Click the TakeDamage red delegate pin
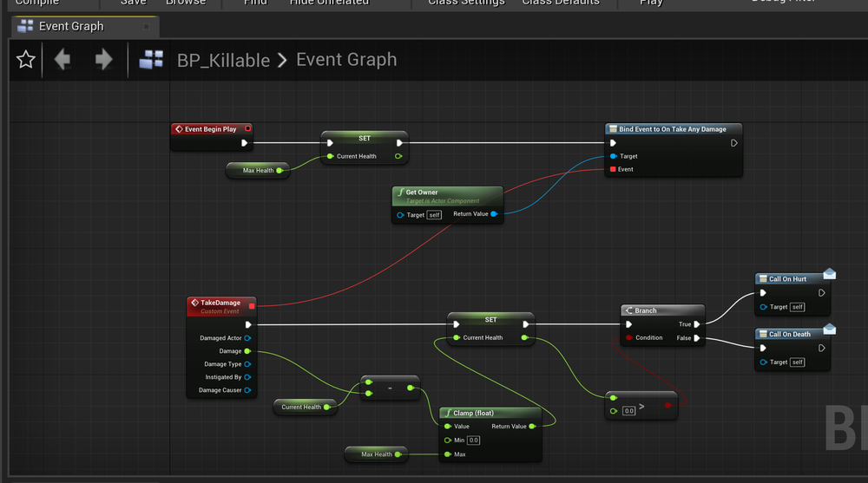 coord(252,306)
